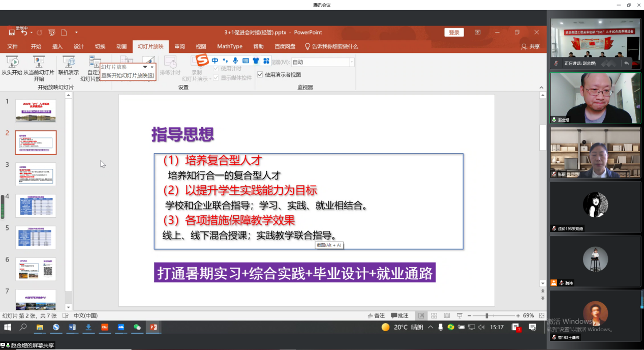Click the 登录 sign-in button
Screen dimensions: 644x350
454,33
